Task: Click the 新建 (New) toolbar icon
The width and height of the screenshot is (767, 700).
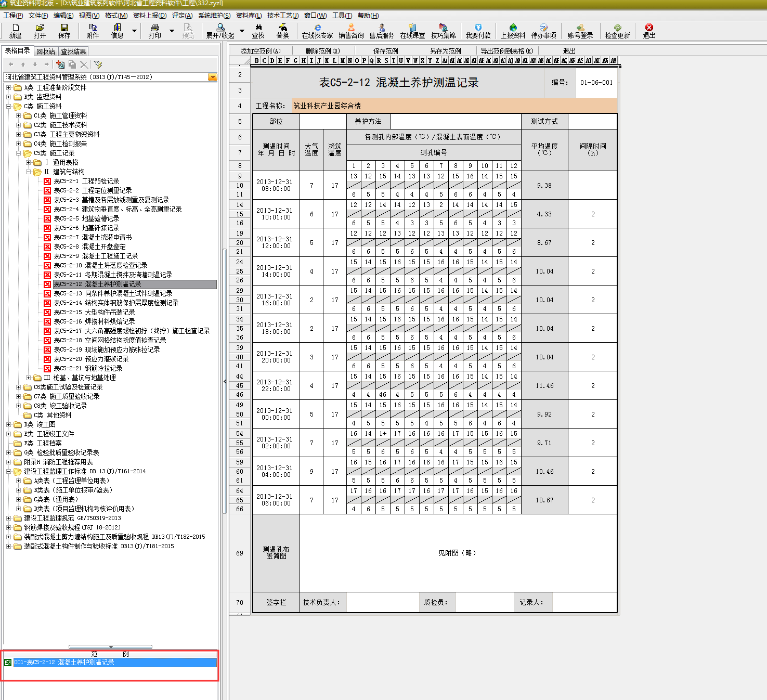Action: click(x=15, y=31)
